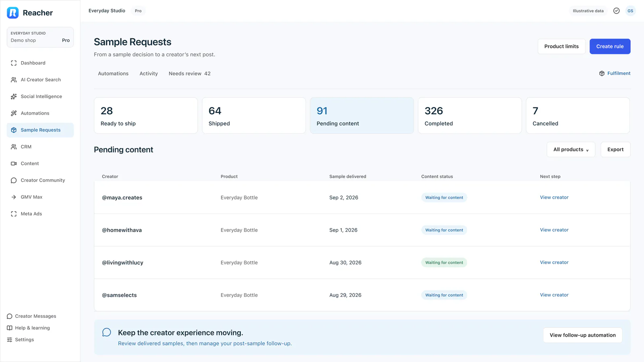The width and height of the screenshot is (644, 362).
Task: Click the AI Creator Search people icon
Action: pyautogui.click(x=14, y=80)
